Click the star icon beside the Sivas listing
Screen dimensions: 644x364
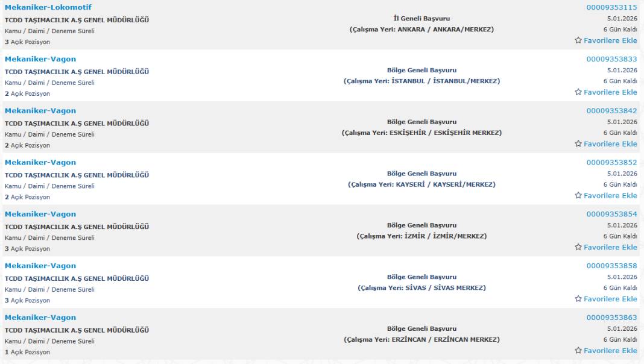(x=578, y=299)
